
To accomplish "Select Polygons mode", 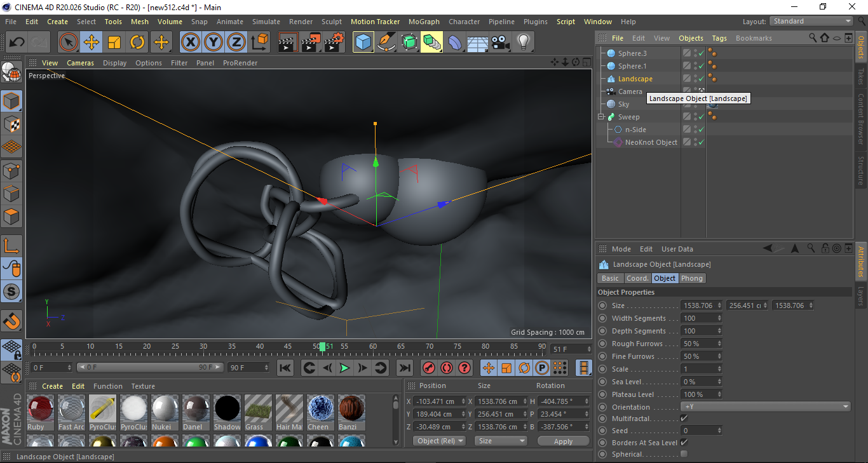I will [11, 216].
